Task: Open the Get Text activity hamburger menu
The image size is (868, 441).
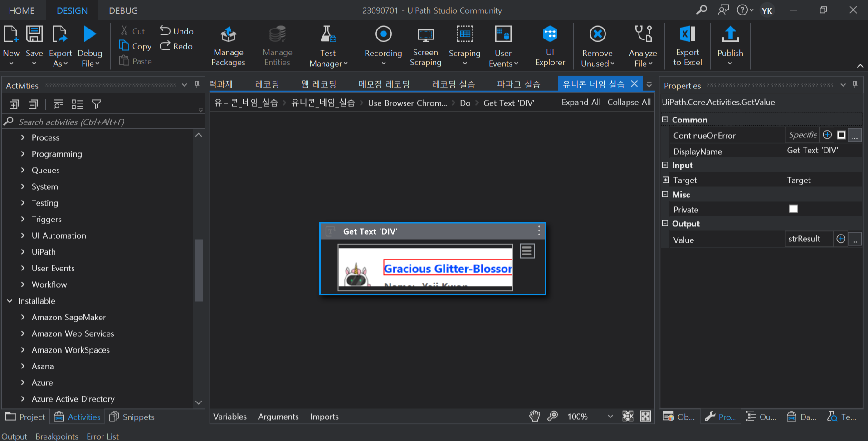Action: coord(527,251)
